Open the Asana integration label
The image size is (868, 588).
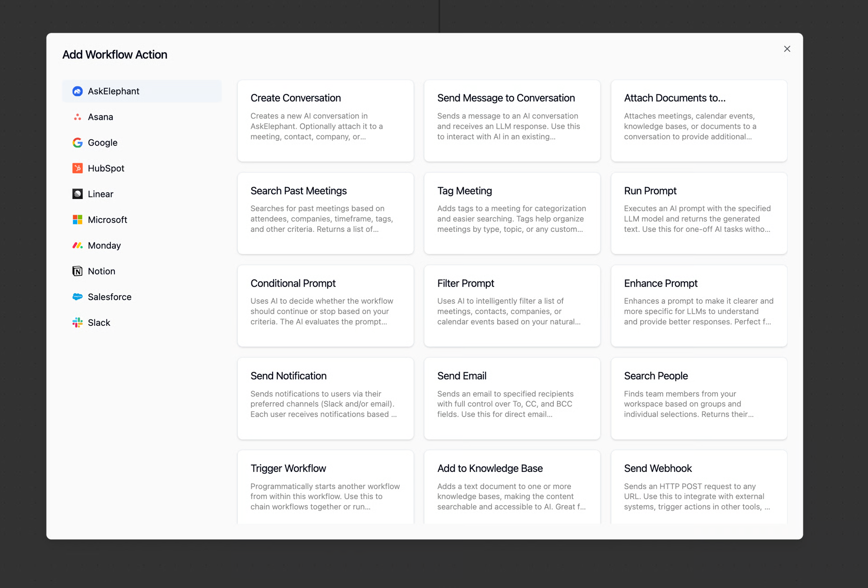100,117
